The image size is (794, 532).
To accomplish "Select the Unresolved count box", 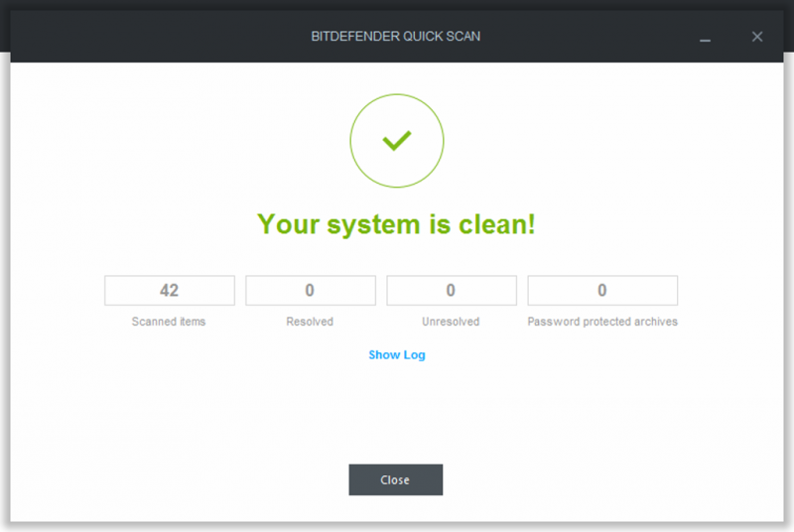I will (x=452, y=290).
